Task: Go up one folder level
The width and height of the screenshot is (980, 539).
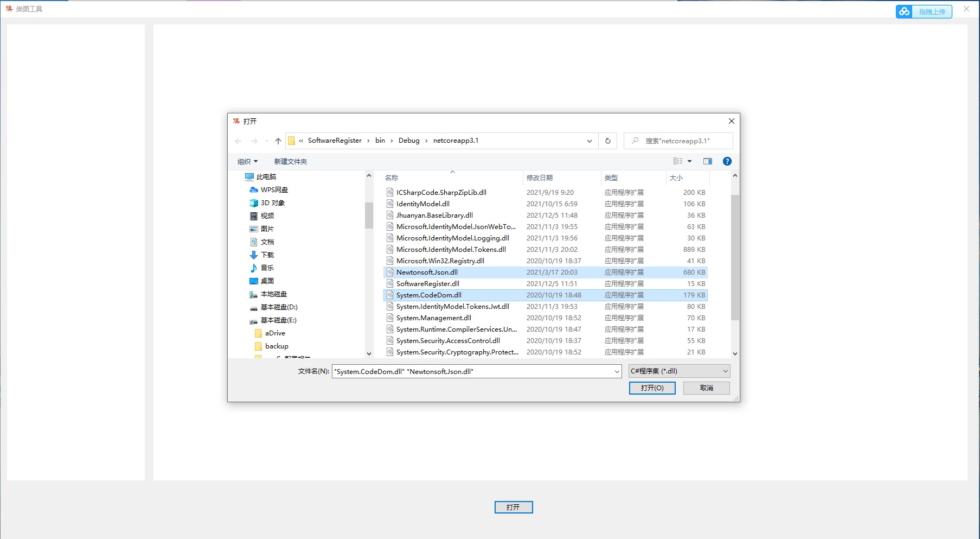Action: tap(278, 141)
